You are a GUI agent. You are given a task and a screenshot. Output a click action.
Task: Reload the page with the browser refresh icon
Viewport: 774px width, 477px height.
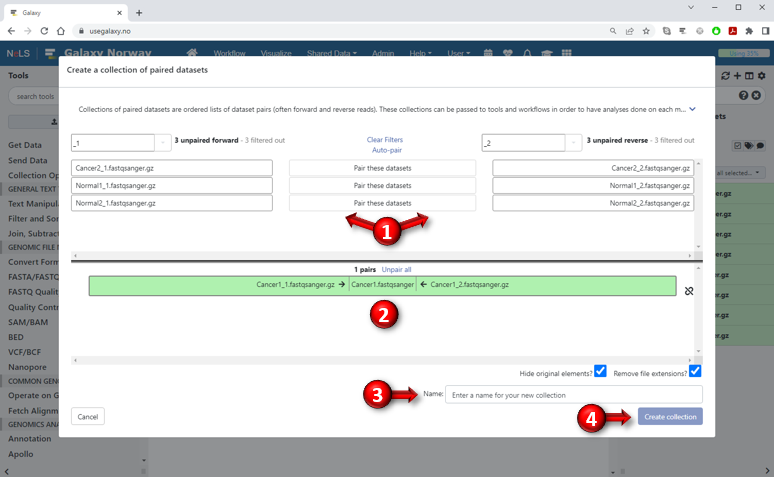(44, 31)
